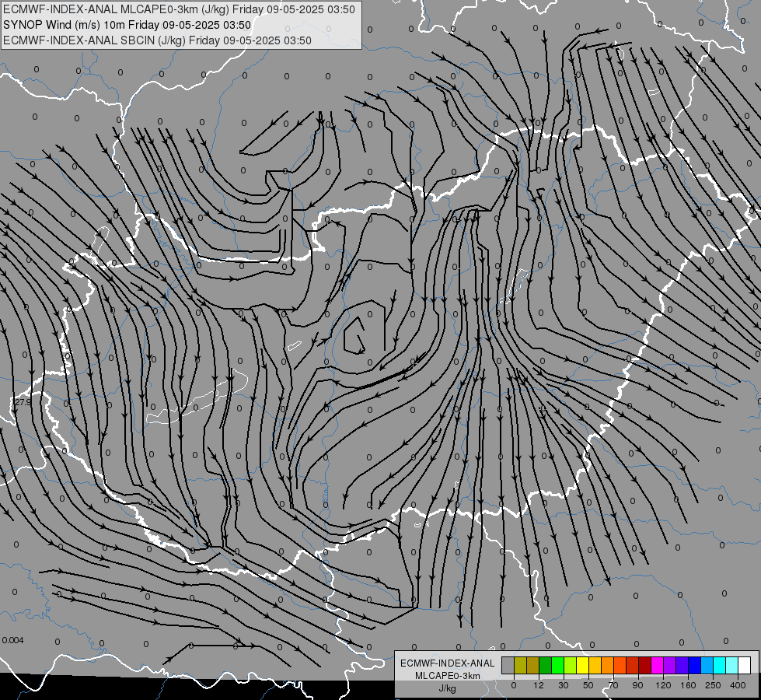Click the amber swatch right of the 50 tick
This screenshot has height=700, width=761.
tap(595, 665)
